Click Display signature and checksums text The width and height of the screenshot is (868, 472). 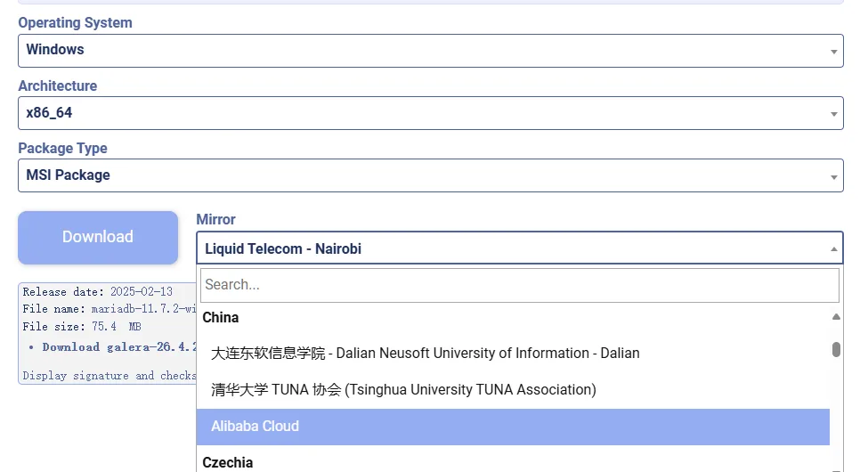[110, 376]
